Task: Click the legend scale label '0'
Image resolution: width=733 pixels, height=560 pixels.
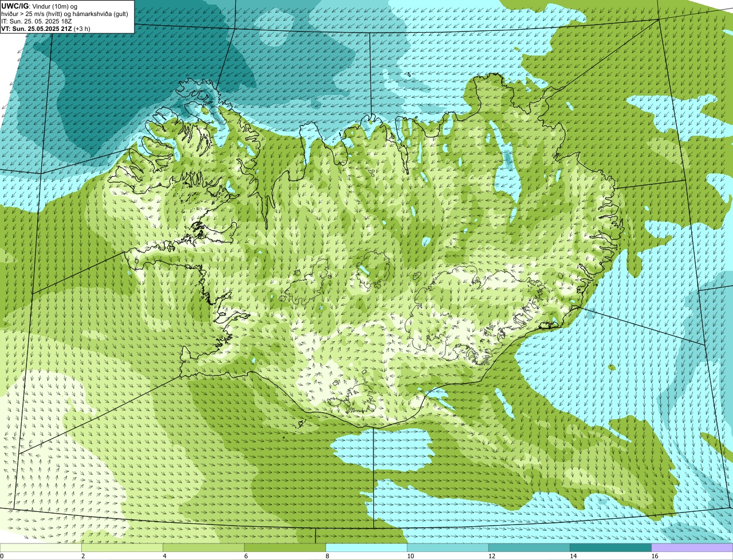Action: pyautogui.click(x=2, y=556)
